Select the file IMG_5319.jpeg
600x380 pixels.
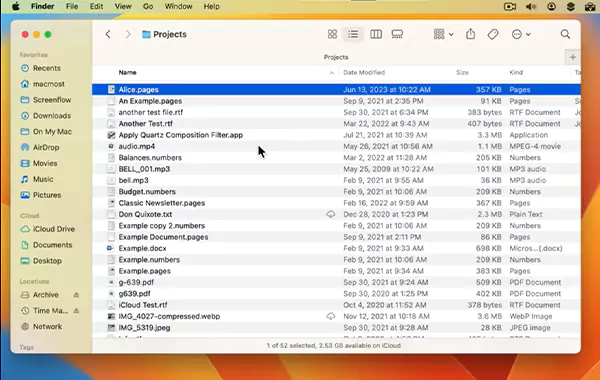pos(144,328)
